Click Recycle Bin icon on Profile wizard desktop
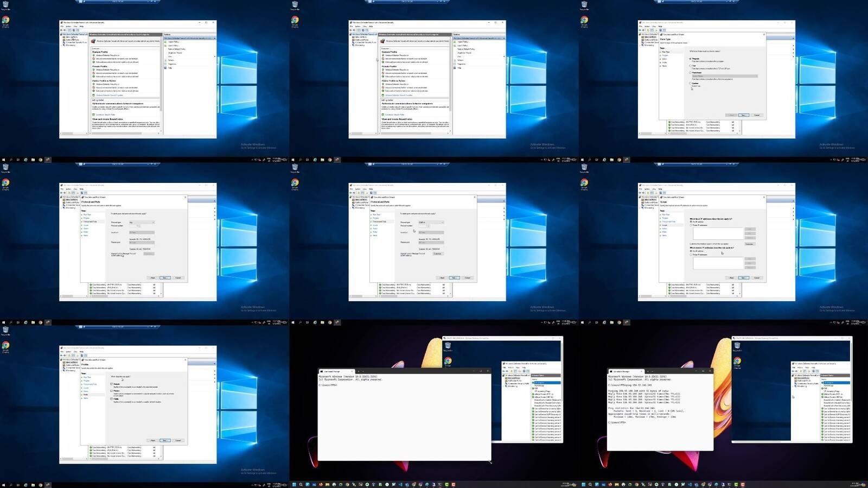Viewport: 868px width, 488px height. tap(5, 331)
